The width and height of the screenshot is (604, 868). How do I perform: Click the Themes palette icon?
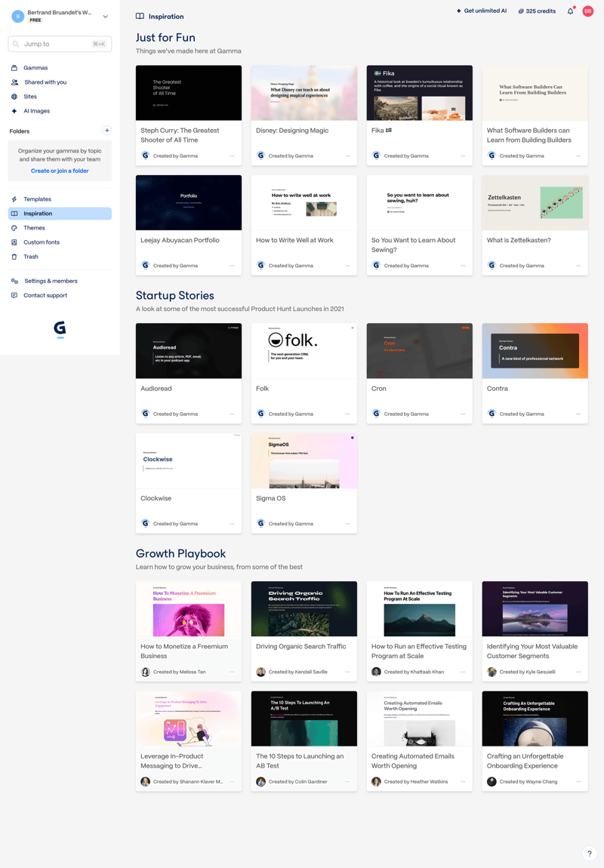[x=14, y=228]
